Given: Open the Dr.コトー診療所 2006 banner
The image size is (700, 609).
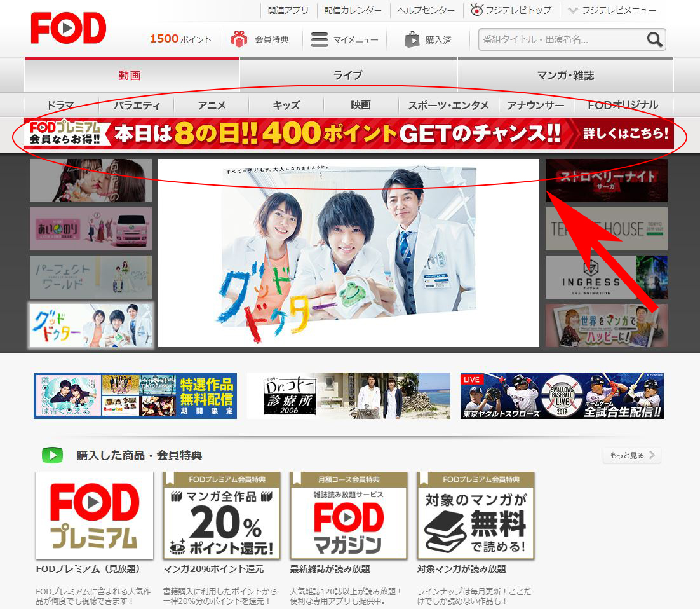Looking at the screenshot, I should [x=349, y=395].
